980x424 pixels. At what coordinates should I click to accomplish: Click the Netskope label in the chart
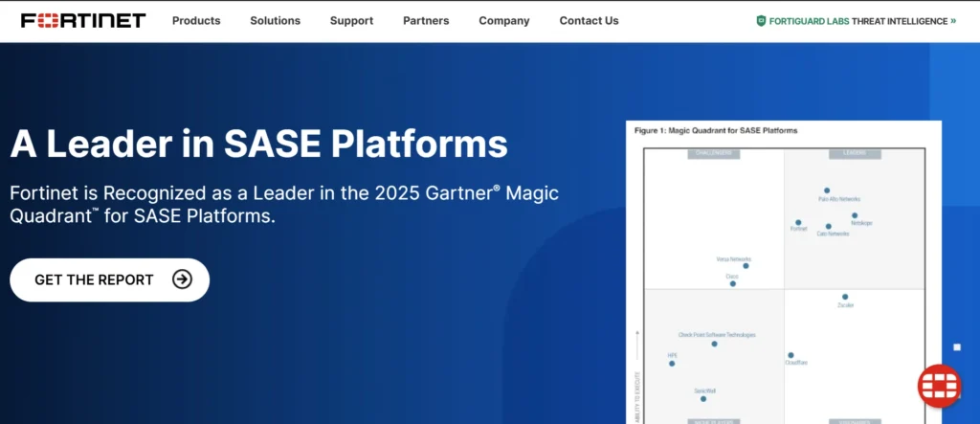pyautogui.click(x=862, y=223)
